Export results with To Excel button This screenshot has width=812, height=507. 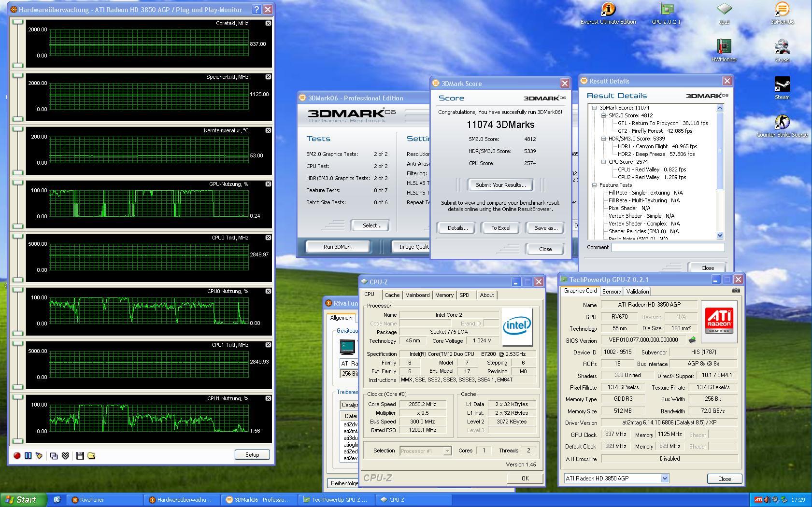tap(501, 228)
